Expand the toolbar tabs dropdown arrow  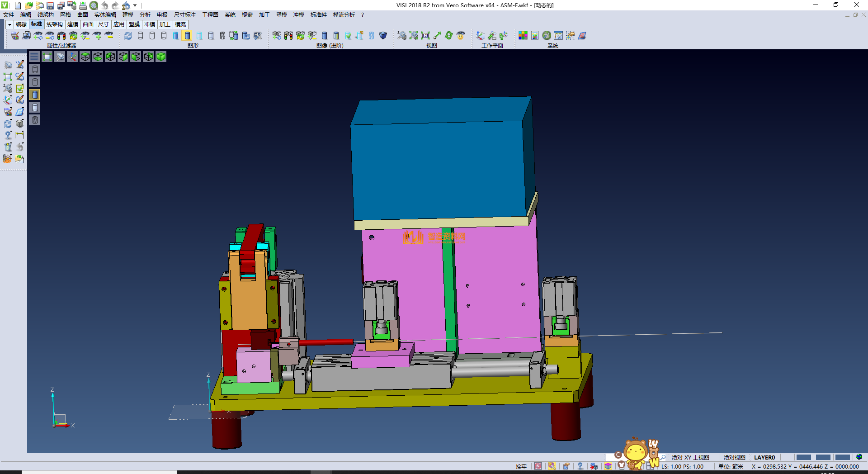point(9,24)
